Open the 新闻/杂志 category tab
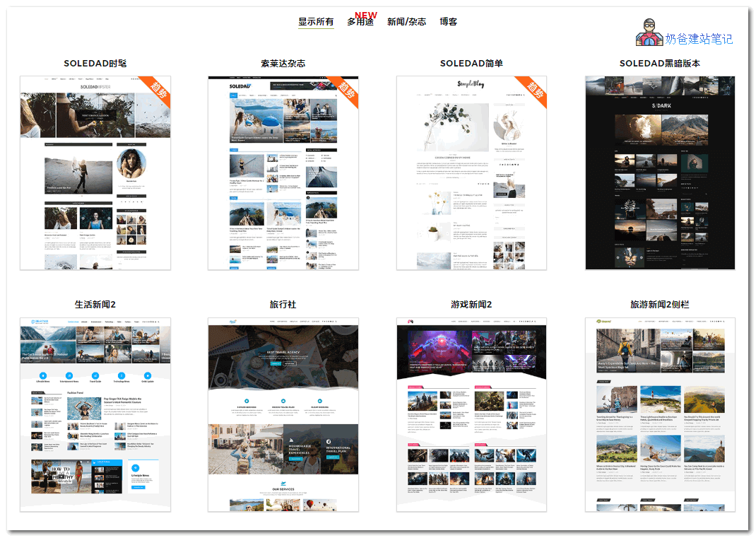The image size is (756, 538). click(x=406, y=22)
